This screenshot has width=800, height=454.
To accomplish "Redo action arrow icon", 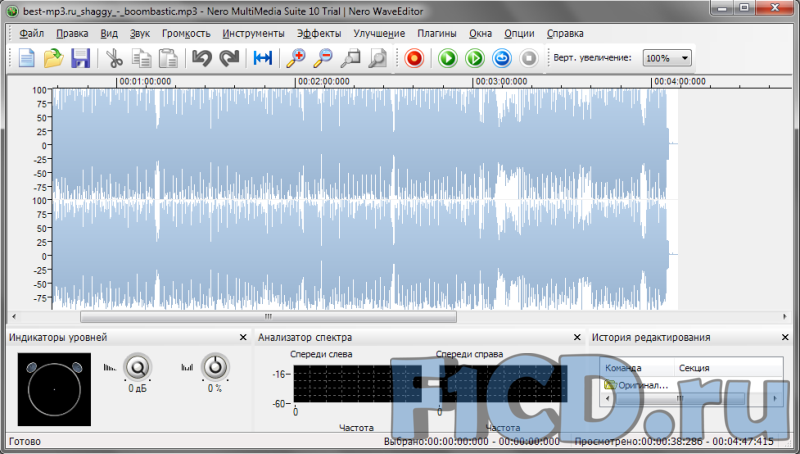I will pyautogui.click(x=229, y=58).
